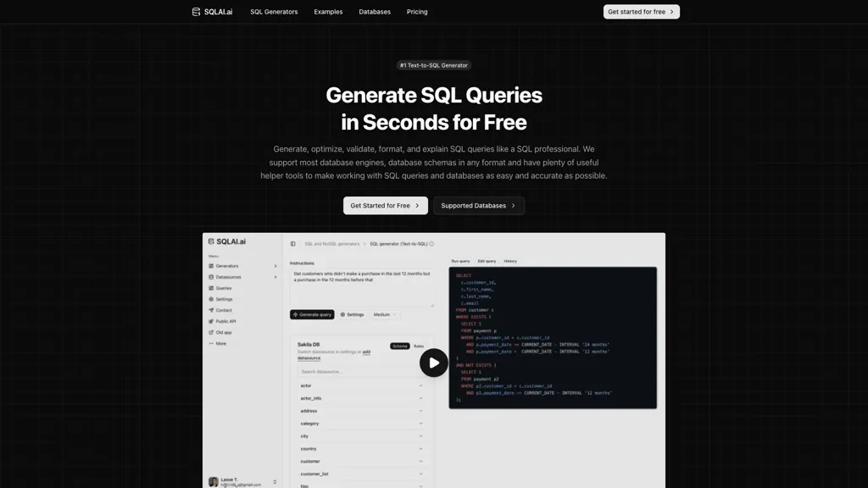Click the Queries sidebar icon
This screenshot has width=868, height=488.
[211, 288]
